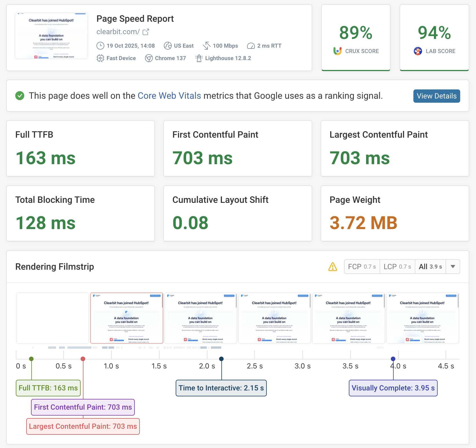Click the Chrome icon beside Chrome 137
476x448 pixels.
tap(149, 58)
